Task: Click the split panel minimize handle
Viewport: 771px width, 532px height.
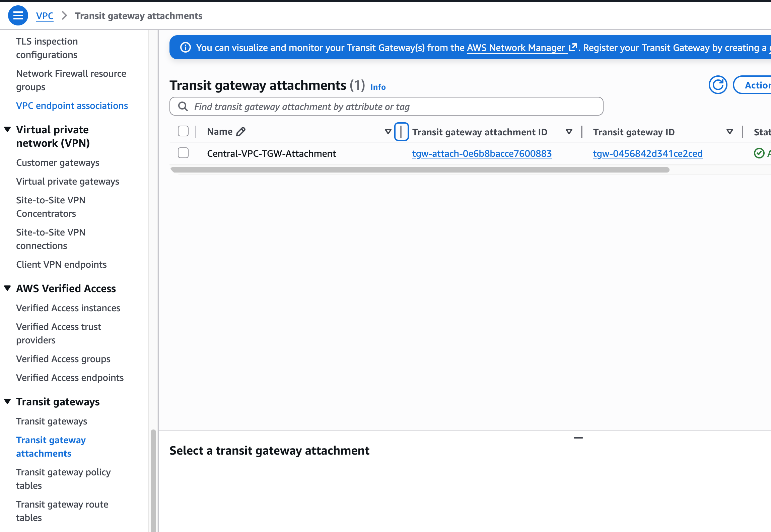Action: pyautogui.click(x=578, y=438)
